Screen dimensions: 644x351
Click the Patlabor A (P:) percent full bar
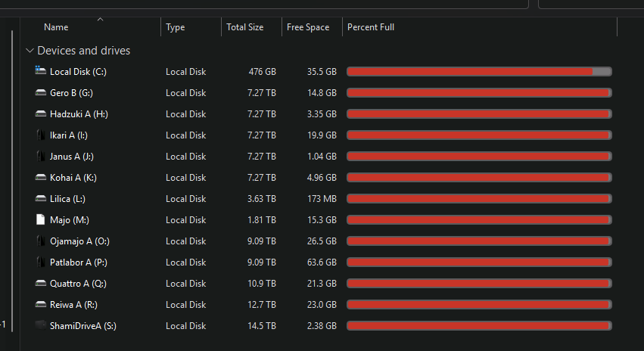pos(479,262)
